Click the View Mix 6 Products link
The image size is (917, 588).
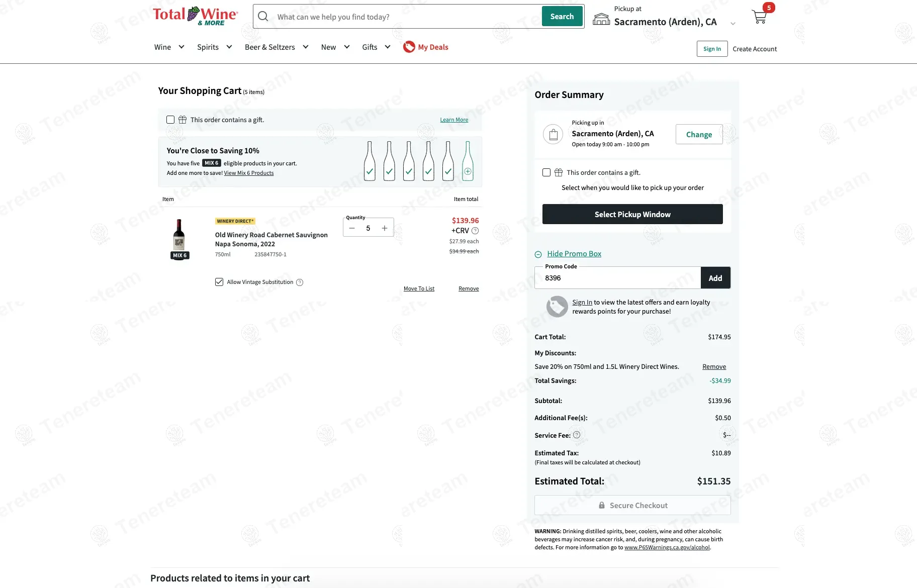(x=249, y=173)
